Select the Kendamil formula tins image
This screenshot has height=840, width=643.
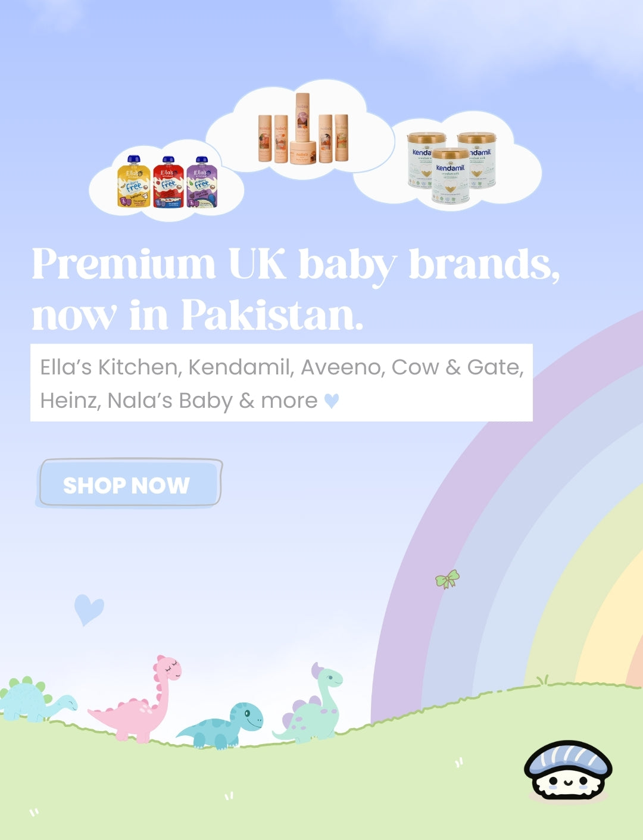pyautogui.click(x=451, y=167)
